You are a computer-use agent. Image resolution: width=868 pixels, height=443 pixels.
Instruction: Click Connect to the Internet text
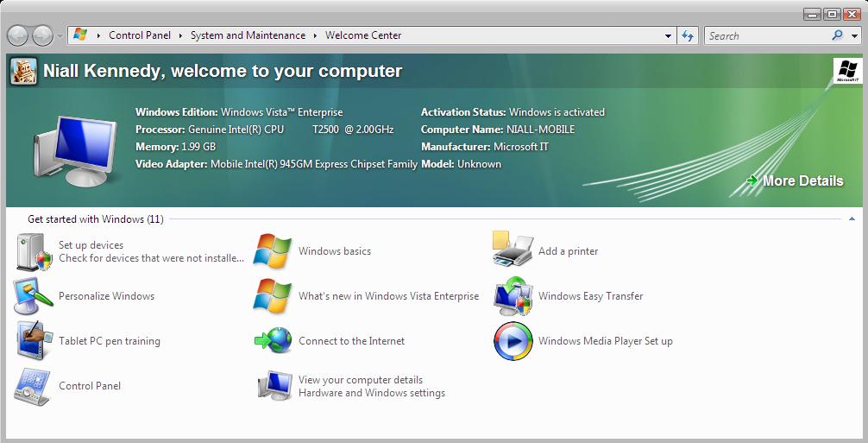point(351,341)
